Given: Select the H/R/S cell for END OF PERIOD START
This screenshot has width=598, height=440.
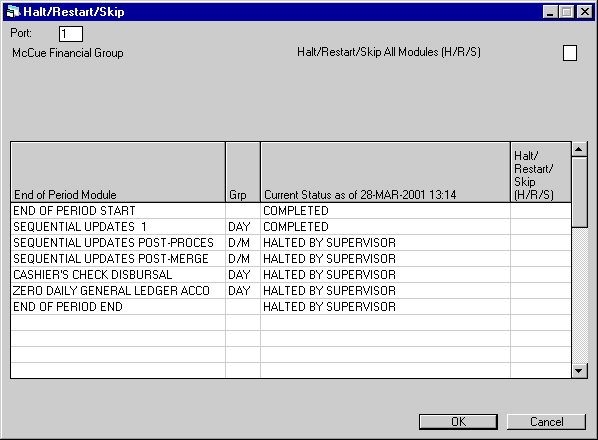Looking at the screenshot, I should pyautogui.click(x=541, y=210).
